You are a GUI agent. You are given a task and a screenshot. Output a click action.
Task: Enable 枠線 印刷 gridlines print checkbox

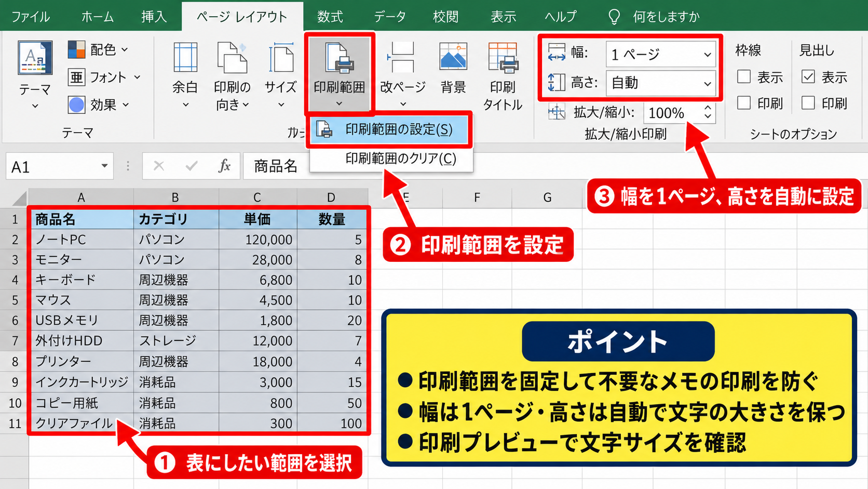(744, 103)
